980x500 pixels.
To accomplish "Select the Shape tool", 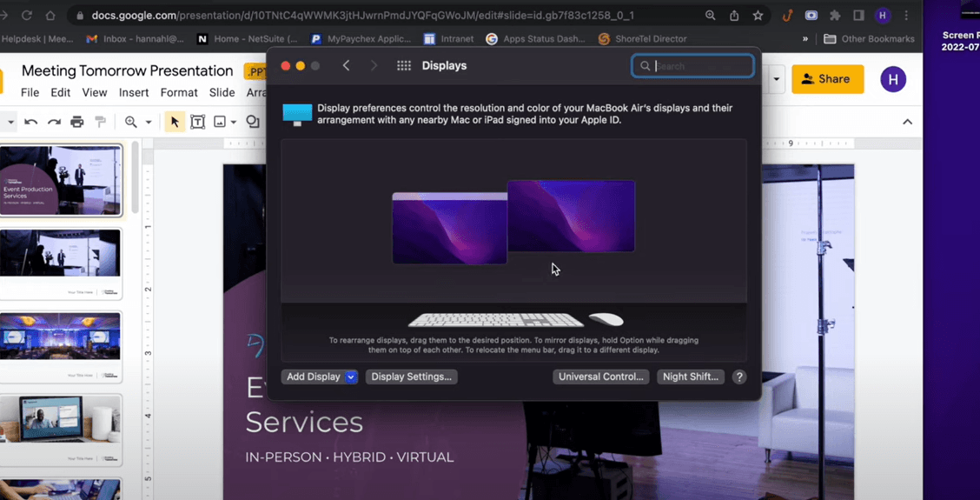I will click(x=253, y=122).
